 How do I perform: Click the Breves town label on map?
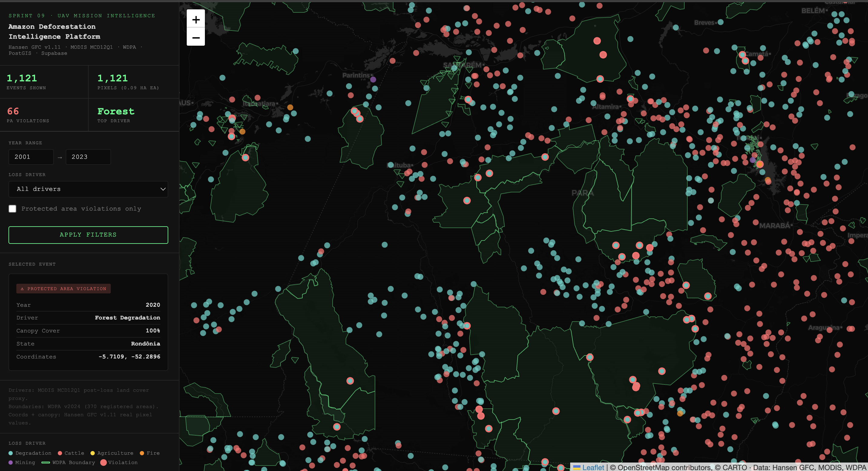[704, 23]
